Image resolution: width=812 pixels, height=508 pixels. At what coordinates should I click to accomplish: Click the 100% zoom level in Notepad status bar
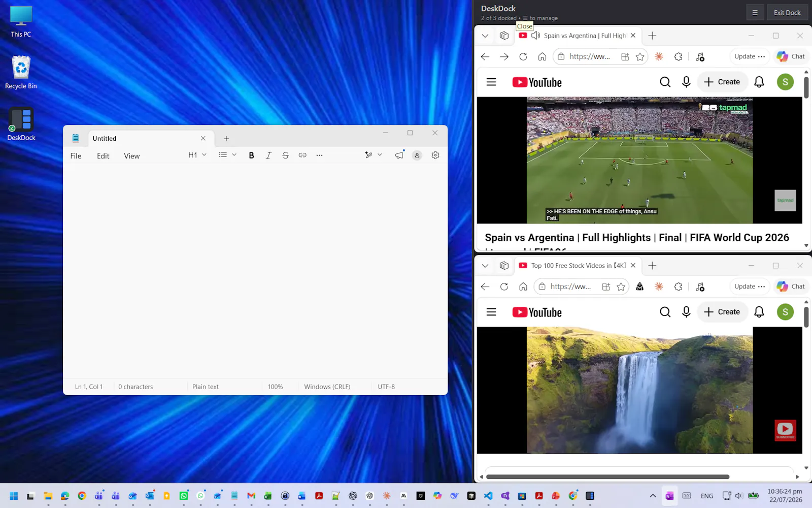click(x=275, y=387)
